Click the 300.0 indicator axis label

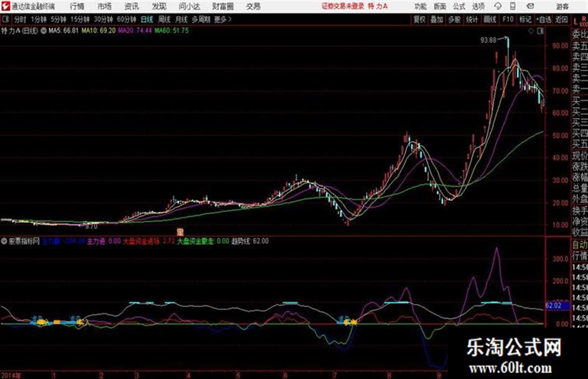tap(560, 258)
